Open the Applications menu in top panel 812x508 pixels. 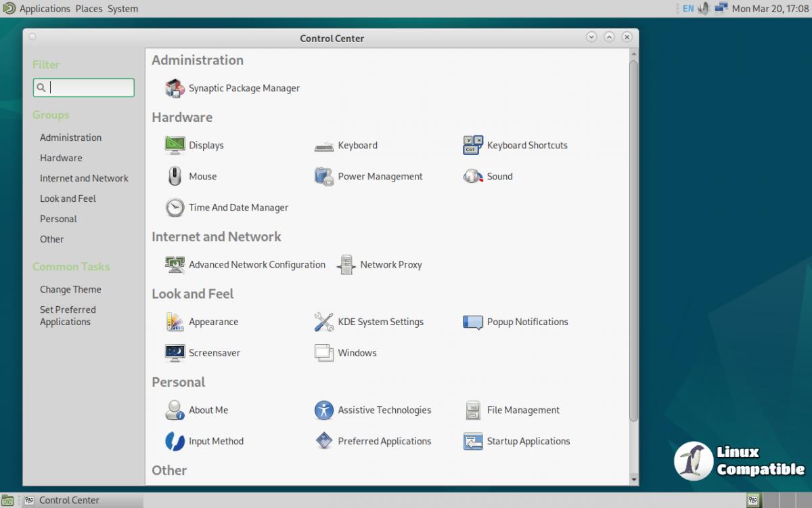(x=45, y=9)
